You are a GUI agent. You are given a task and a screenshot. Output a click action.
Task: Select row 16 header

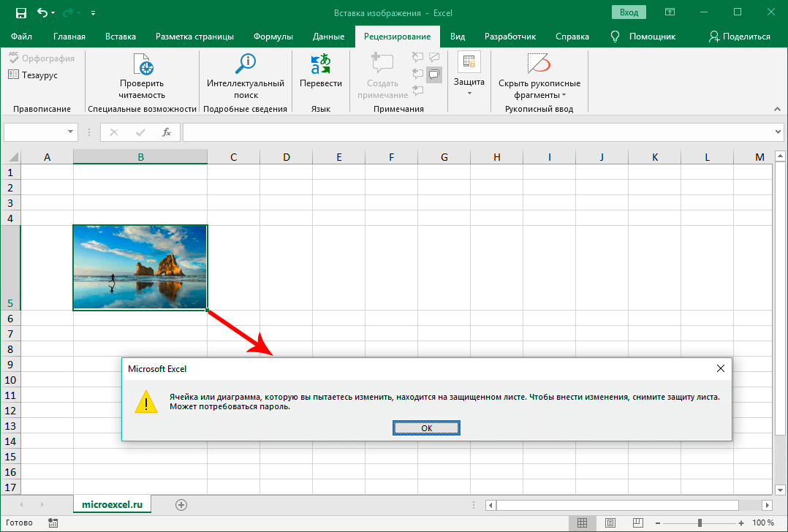coord(10,472)
